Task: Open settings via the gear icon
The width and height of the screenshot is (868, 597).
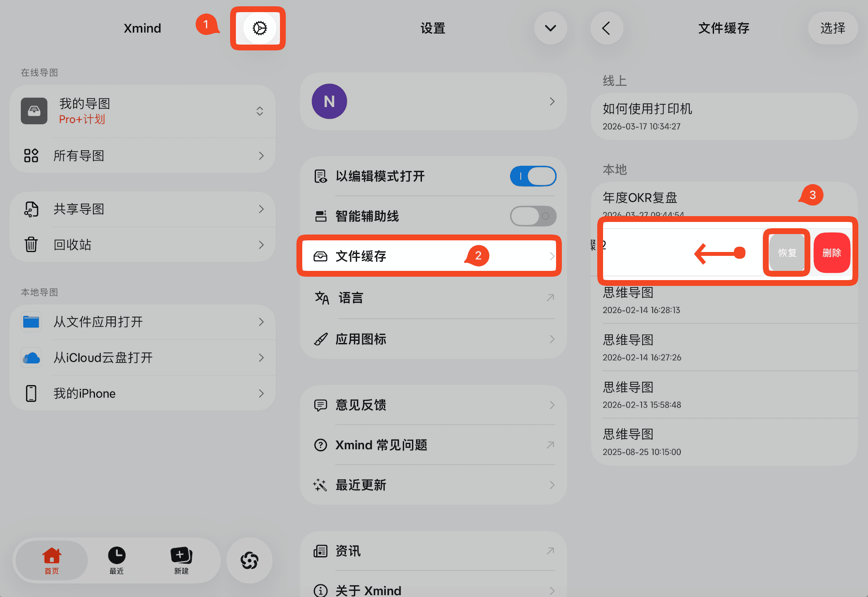Action: coord(260,28)
